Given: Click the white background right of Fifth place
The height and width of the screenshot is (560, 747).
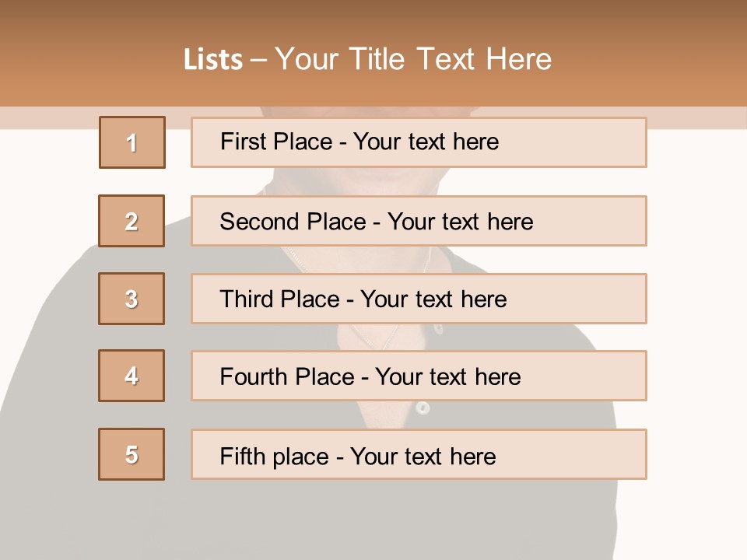Looking at the screenshot, I should 696,454.
